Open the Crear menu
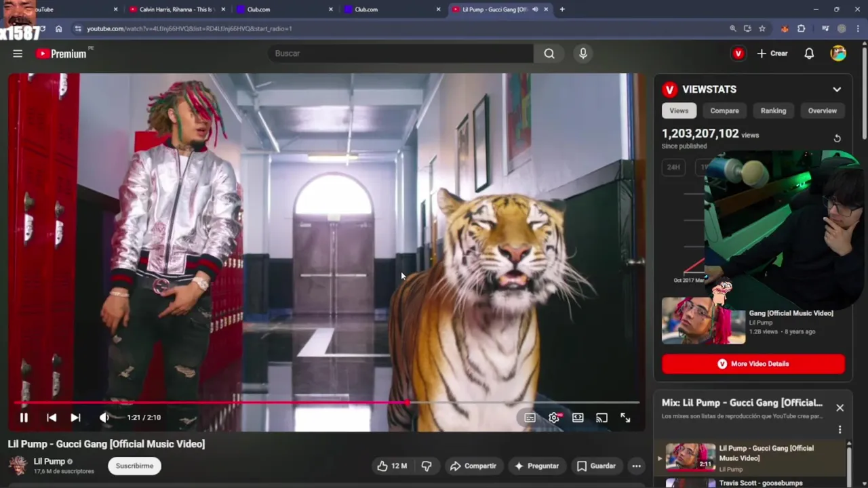Screen dimensions: 868x488 [x=772, y=54]
